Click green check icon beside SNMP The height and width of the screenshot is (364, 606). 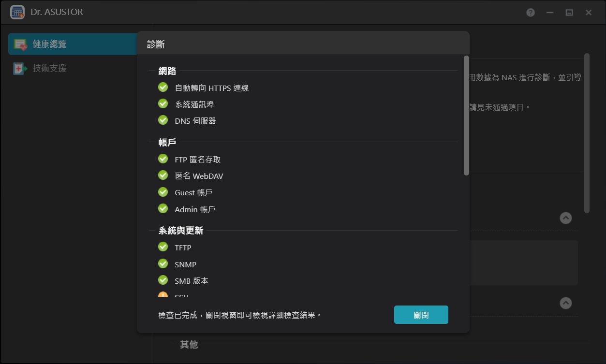pos(163,264)
